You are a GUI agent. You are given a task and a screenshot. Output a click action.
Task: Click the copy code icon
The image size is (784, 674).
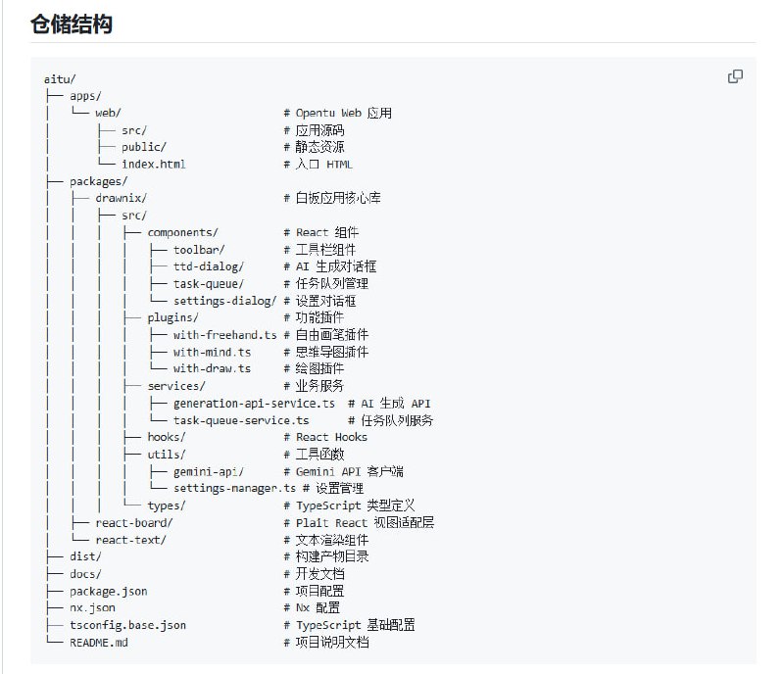pyautogui.click(x=735, y=77)
